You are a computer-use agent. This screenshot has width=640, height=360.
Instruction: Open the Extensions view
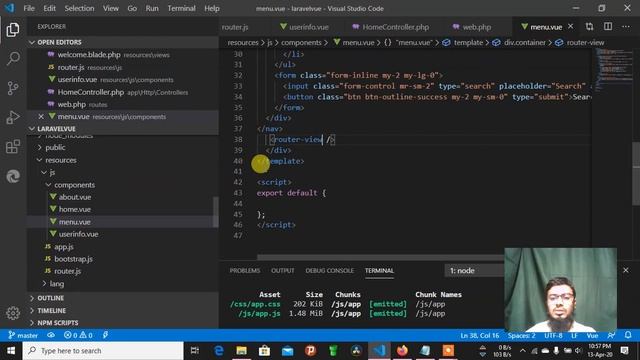click(x=13, y=147)
